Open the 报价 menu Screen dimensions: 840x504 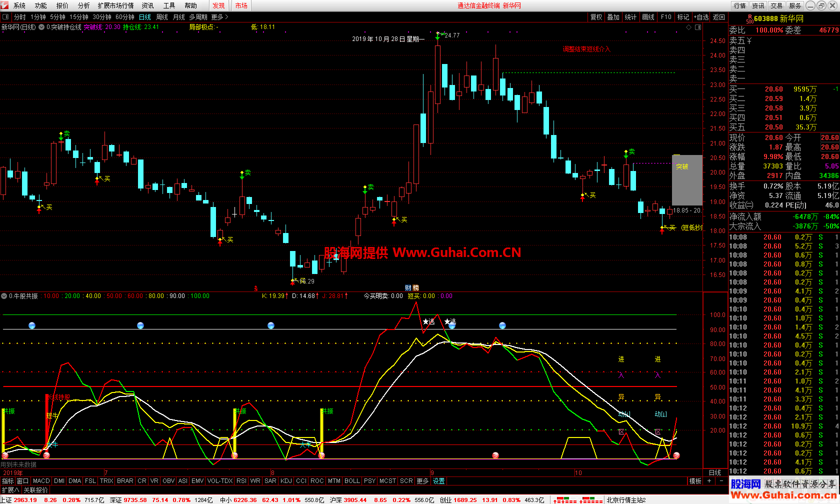coord(62,5)
